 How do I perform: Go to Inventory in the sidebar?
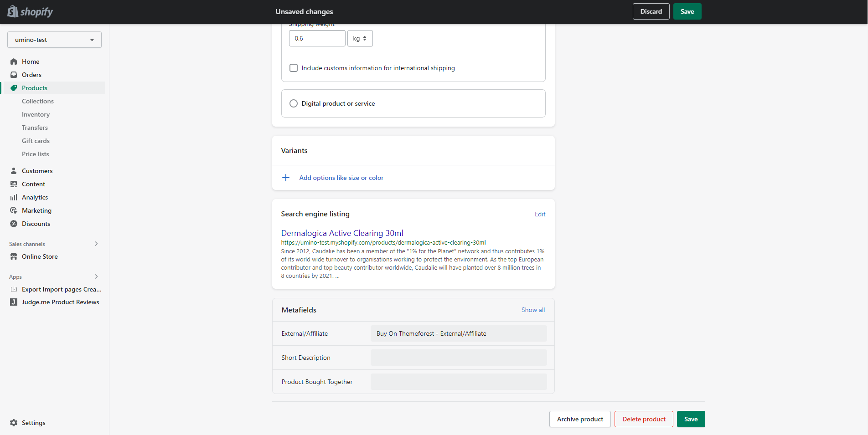pos(36,114)
